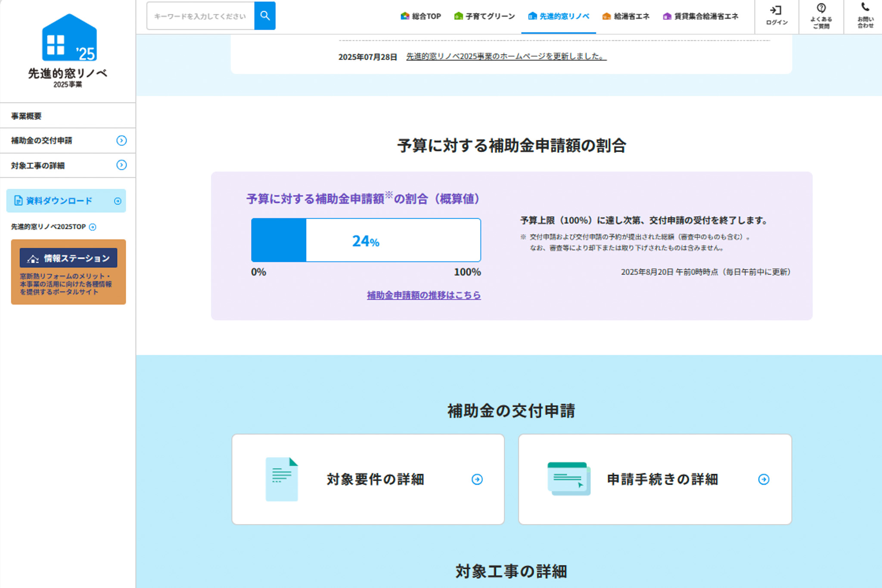This screenshot has width=882, height=588.
Task: Switch to 子育てグリーン tab
Action: (x=484, y=16)
